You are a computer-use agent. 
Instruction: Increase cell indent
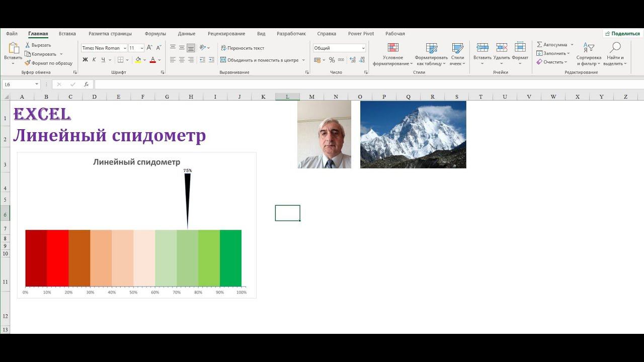click(x=211, y=60)
